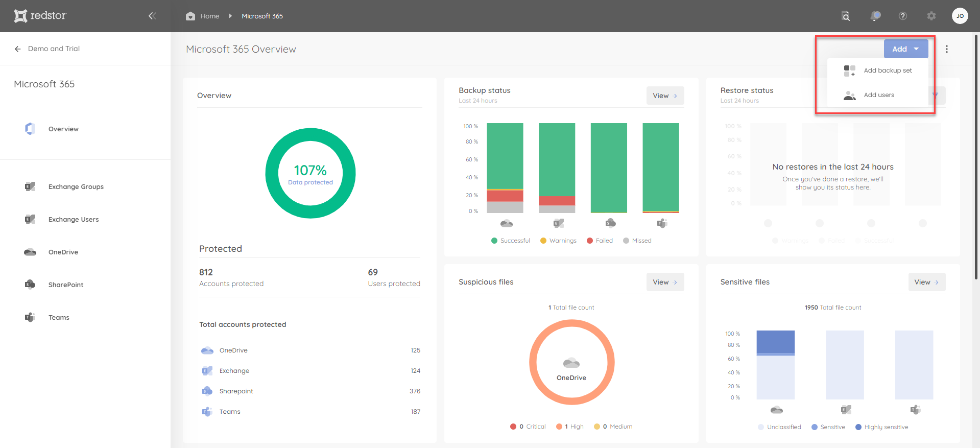Click the OneDrive sidebar icon
Screen dimensions: 980x448
[x=30, y=252]
